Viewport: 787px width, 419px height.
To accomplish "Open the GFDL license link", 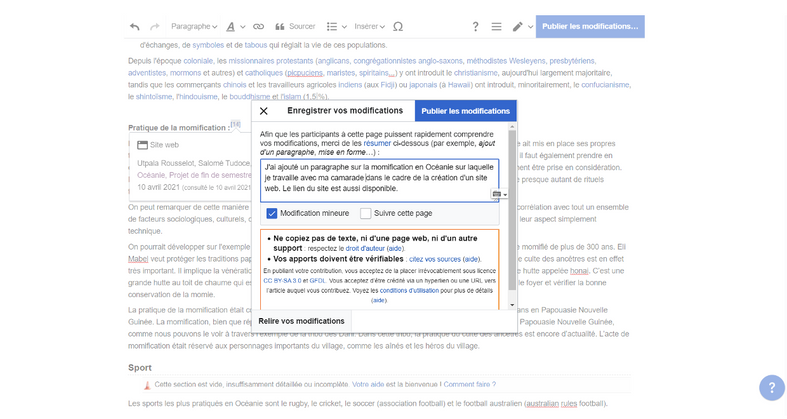I will click(317, 281).
